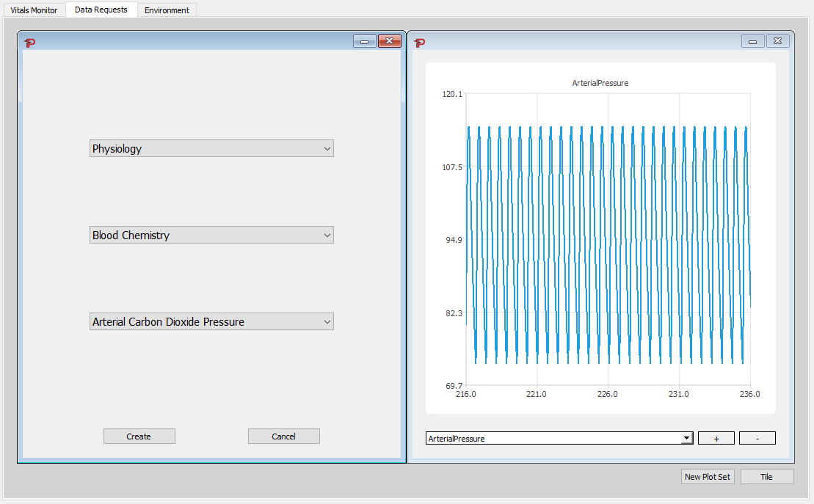Click the logo icon of the data request dialog
This screenshot has width=814, height=504.
(x=29, y=43)
